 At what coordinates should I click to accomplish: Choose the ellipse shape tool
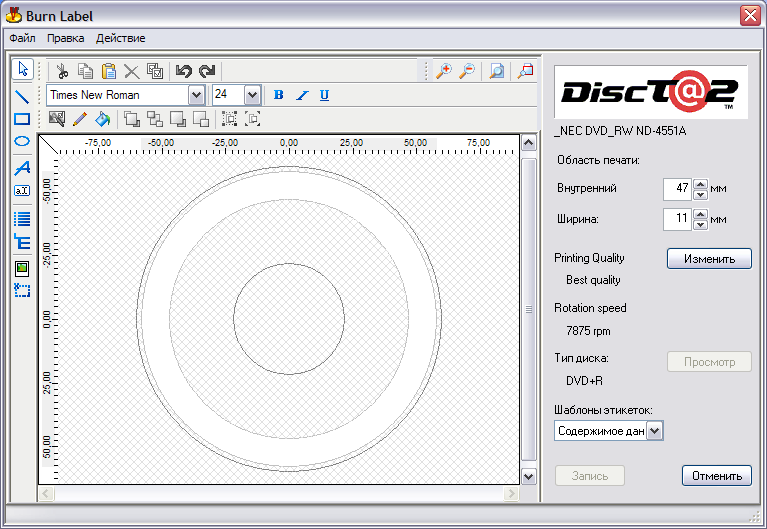coord(22,142)
